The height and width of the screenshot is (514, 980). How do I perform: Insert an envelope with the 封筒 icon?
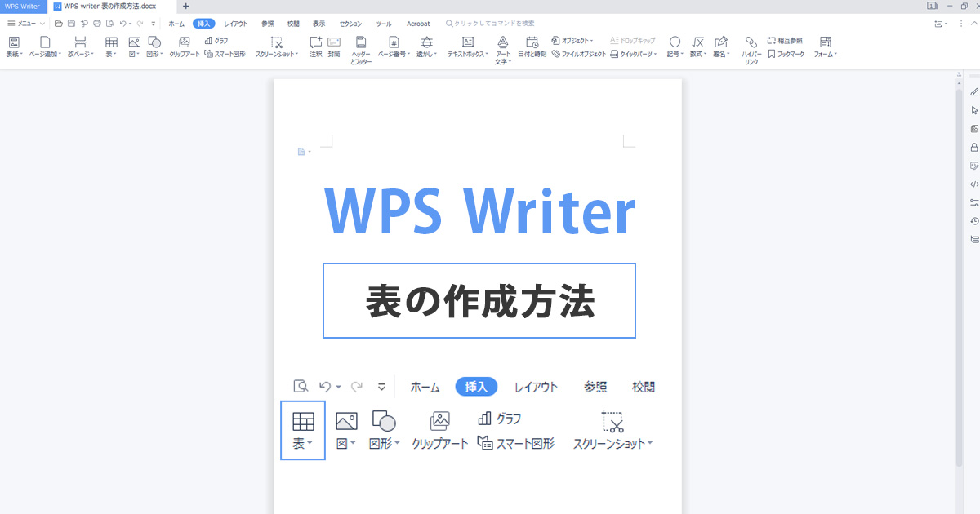pyautogui.click(x=334, y=46)
